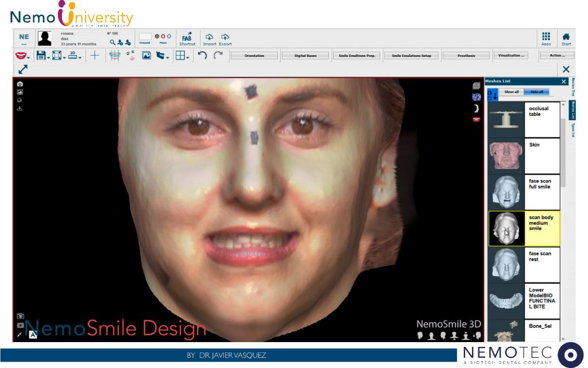This screenshot has width=588, height=368.
Task: Switch to the Types list side tab
Action: pos(572,130)
